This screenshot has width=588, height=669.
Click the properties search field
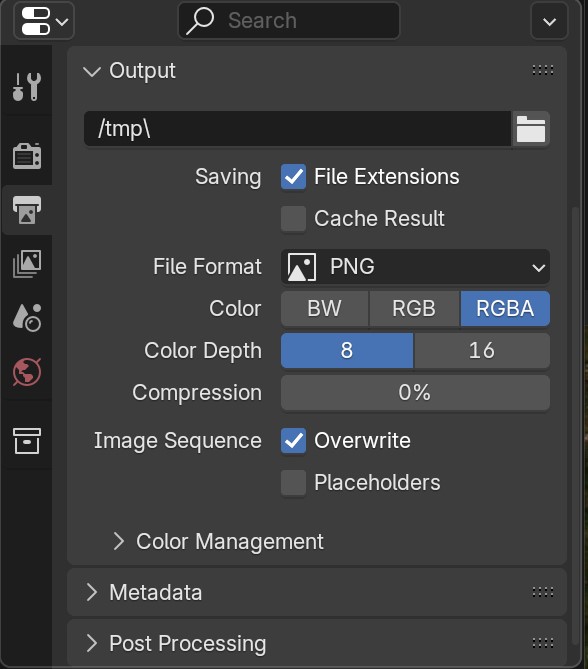pos(289,21)
